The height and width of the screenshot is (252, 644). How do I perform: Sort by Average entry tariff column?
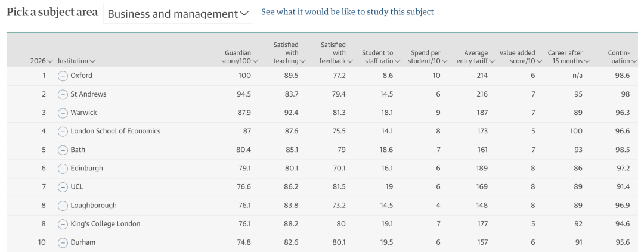click(475, 57)
